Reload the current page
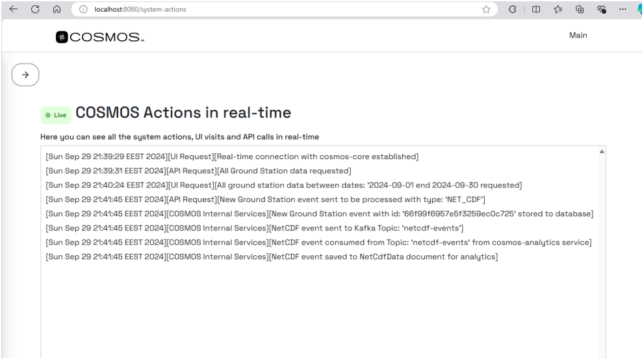 (33, 8)
